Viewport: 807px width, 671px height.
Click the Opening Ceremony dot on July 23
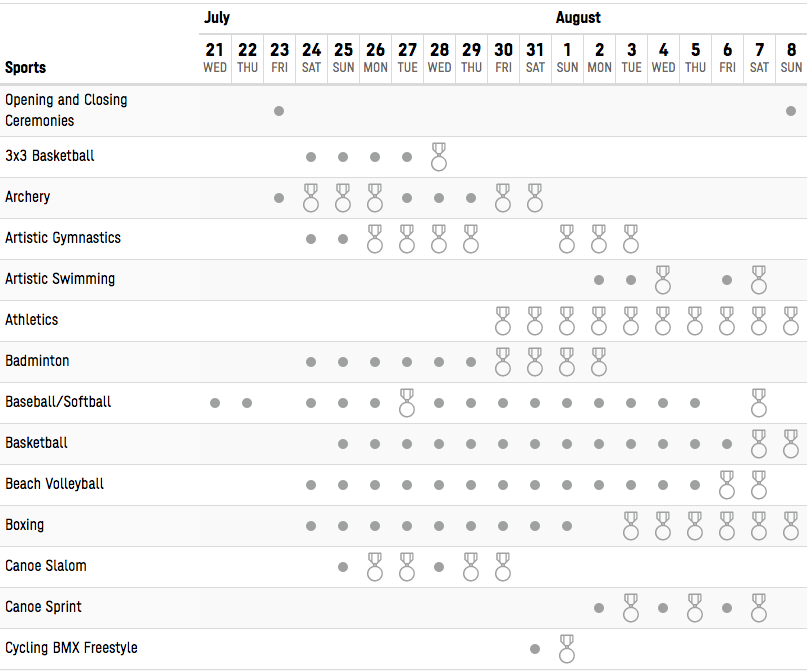coord(279,111)
